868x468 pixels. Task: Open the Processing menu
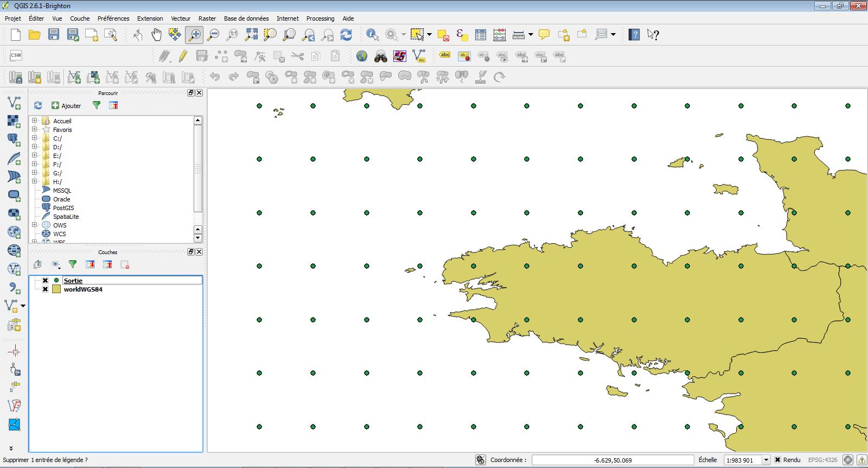(x=320, y=18)
